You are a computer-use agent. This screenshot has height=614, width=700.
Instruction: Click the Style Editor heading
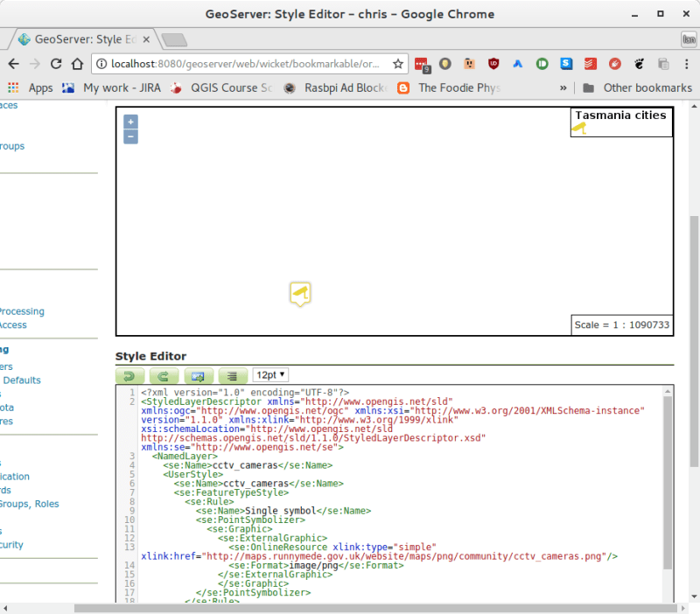[150, 356]
